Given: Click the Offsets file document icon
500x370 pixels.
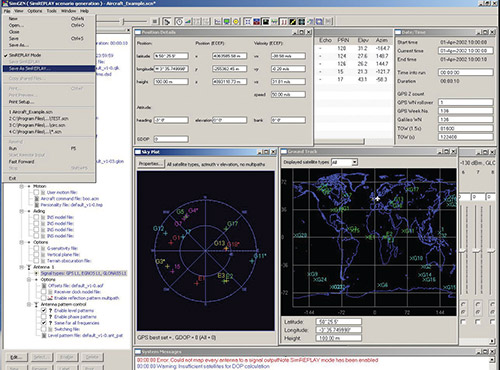Looking at the screenshot, I should 44,286.
